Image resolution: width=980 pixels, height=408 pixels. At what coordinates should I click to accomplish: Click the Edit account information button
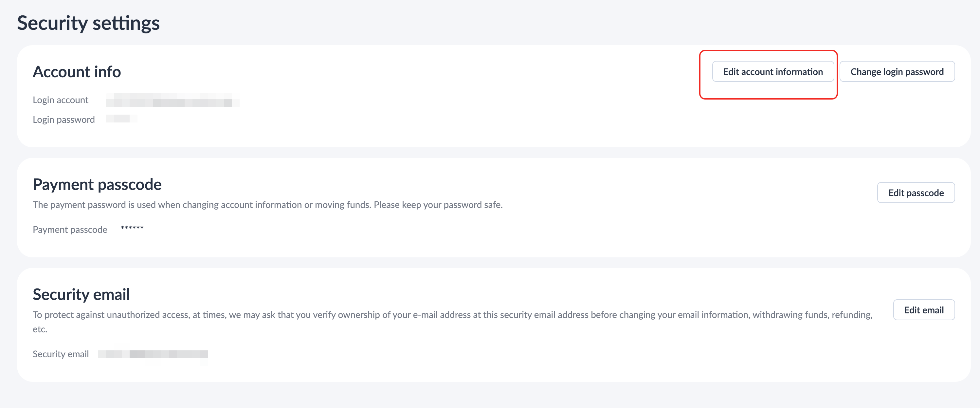pos(773,72)
